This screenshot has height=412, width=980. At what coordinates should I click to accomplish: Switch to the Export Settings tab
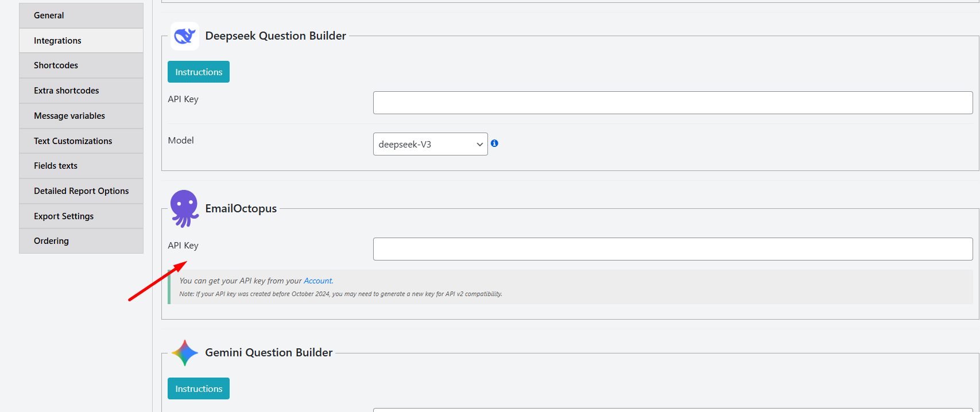pyautogui.click(x=81, y=216)
